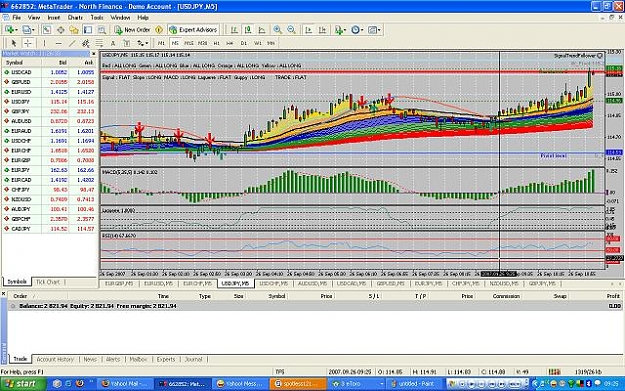Open the Arrows objects dropdown

click(142, 43)
